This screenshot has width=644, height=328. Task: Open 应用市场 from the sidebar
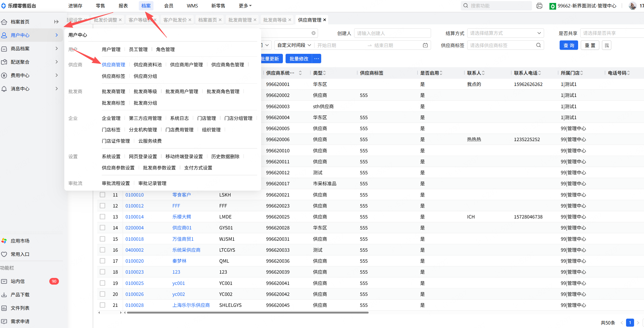click(x=20, y=241)
